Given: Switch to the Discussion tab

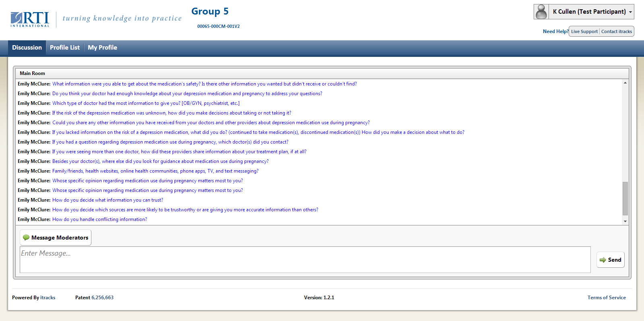Looking at the screenshot, I should [x=27, y=48].
